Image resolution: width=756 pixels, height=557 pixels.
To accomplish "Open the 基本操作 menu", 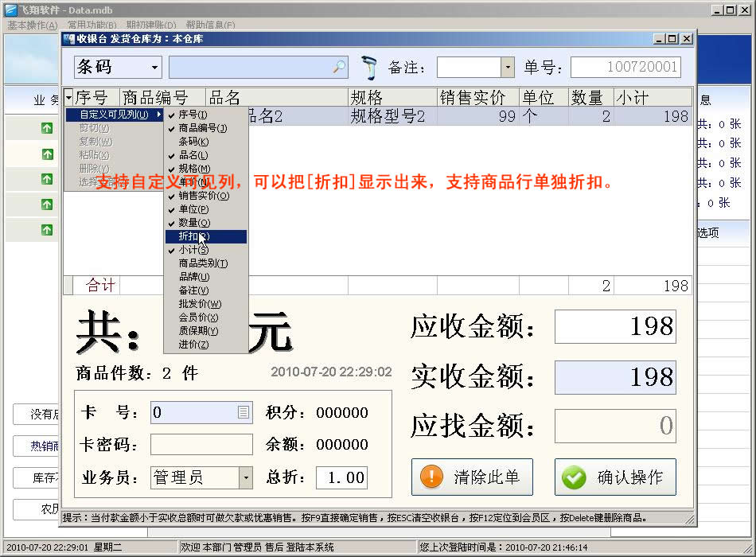I will coord(32,25).
